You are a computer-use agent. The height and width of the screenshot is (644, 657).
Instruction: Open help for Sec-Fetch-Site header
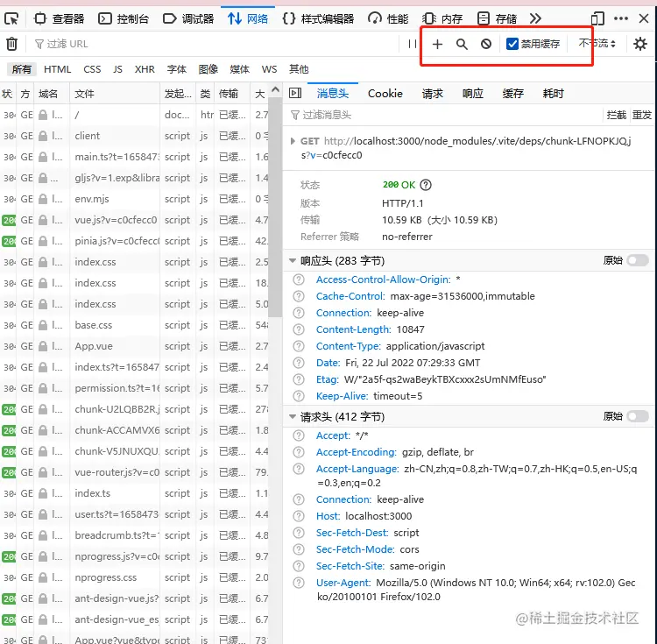pos(299,566)
